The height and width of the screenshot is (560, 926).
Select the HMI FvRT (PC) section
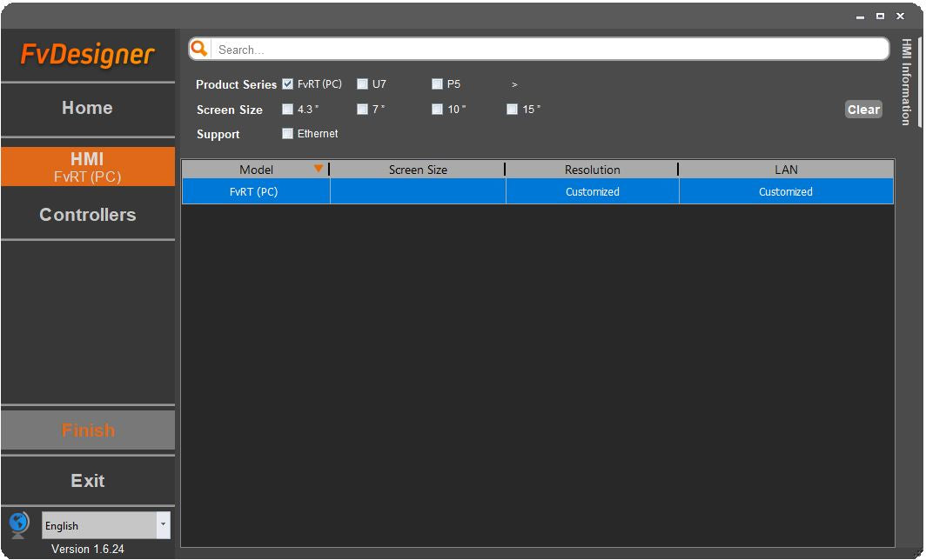point(87,167)
